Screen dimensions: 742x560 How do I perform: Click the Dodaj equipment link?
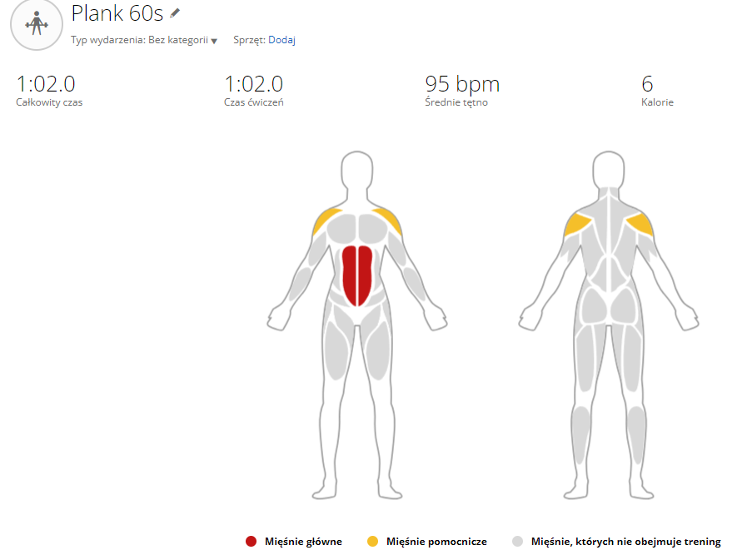click(281, 39)
